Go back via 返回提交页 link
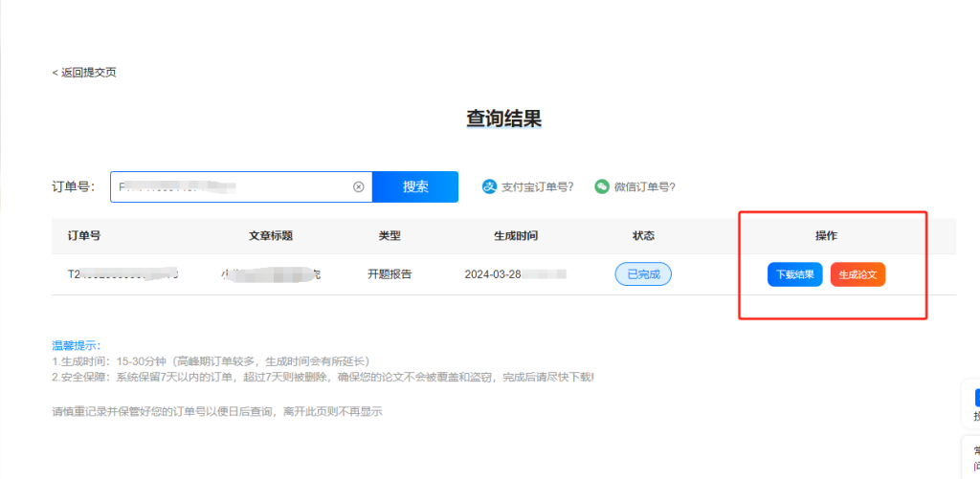 (84, 73)
